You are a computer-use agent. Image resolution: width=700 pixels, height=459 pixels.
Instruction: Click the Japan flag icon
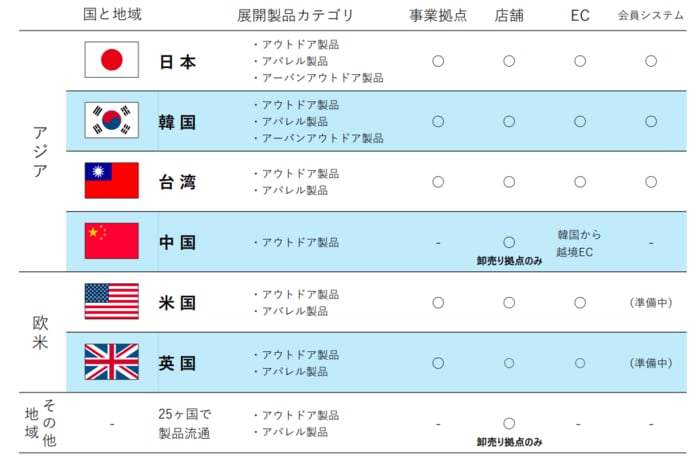coord(111,60)
